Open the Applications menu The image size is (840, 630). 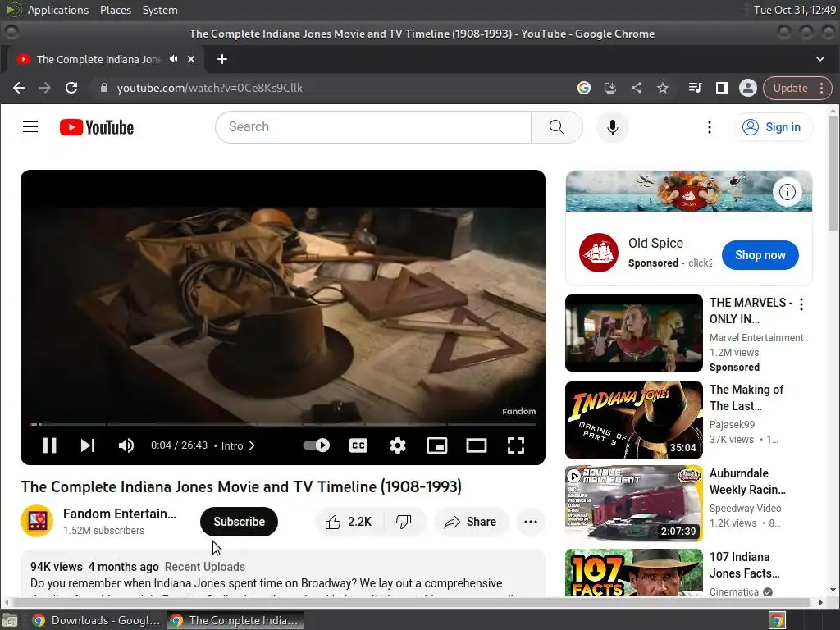coord(58,10)
